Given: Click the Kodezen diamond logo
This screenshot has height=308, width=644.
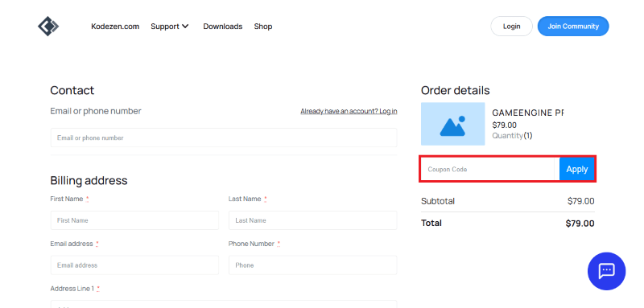Looking at the screenshot, I should tap(48, 27).
